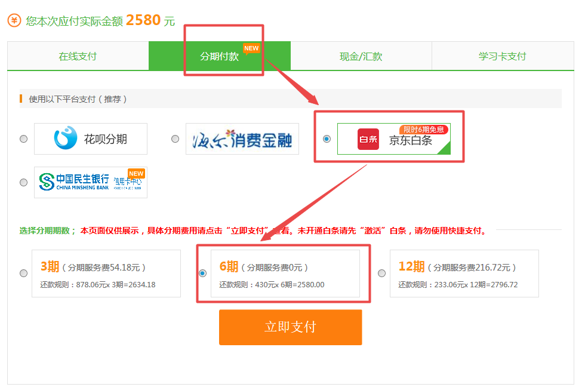The height and width of the screenshot is (390, 588).
Task: Choose the 中国民生银行 radio button
Action: coord(24,182)
